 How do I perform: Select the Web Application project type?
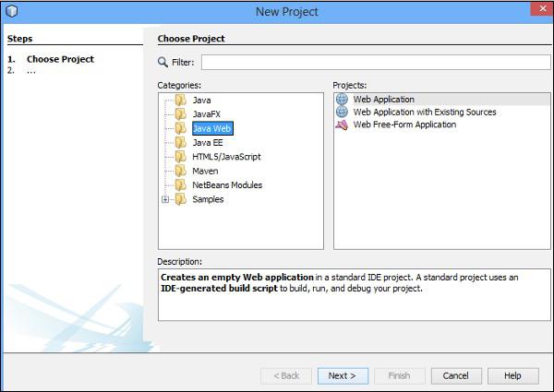pyautogui.click(x=383, y=100)
